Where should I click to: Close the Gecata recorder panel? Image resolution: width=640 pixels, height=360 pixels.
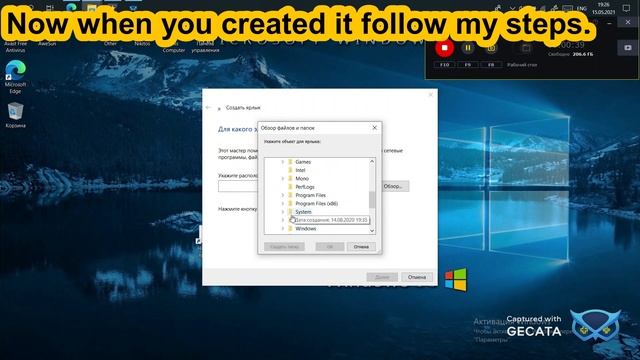click(628, 22)
